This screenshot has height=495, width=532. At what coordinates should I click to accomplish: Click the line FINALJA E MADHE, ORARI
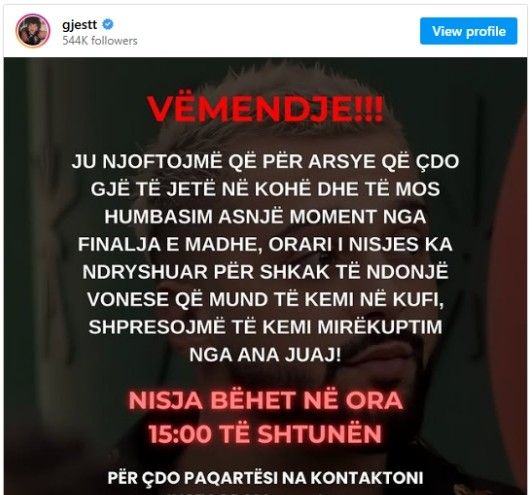click(265, 244)
